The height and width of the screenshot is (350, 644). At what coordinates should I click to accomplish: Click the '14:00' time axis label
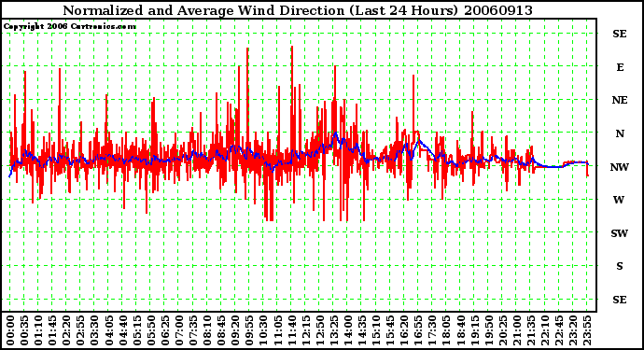[x=348, y=330]
